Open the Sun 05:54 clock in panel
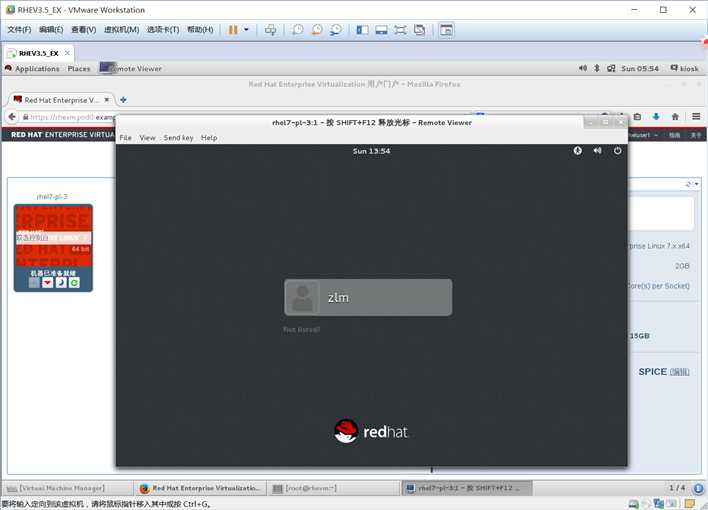The width and height of the screenshot is (708, 510). (x=640, y=69)
